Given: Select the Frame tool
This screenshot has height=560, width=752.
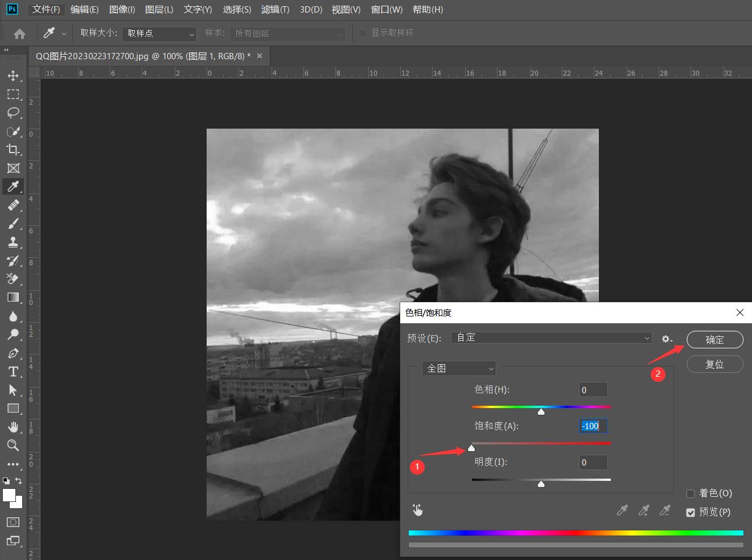Looking at the screenshot, I should click(x=13, y=168).
